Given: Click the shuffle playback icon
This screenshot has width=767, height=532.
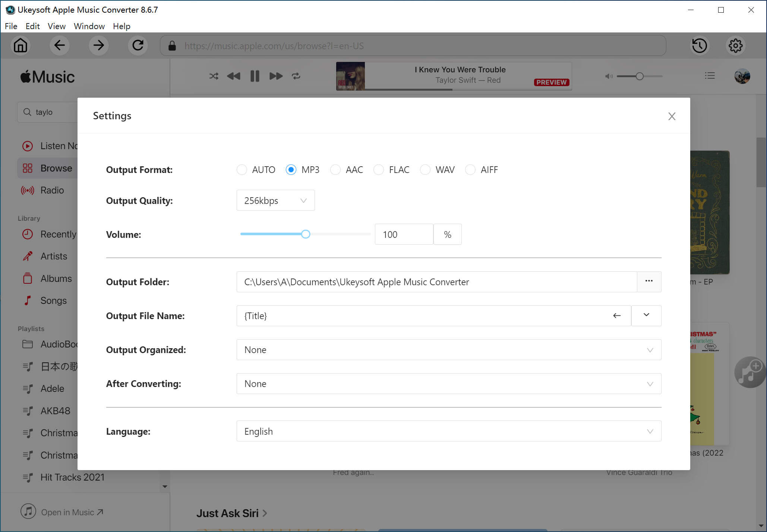Looking at the screenshot, I should [x=212, y=76].
